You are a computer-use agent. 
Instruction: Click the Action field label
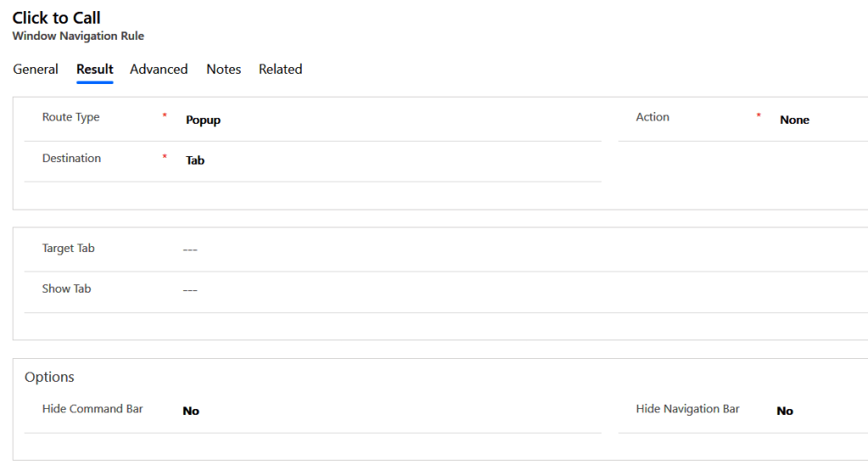pos(653,117)
